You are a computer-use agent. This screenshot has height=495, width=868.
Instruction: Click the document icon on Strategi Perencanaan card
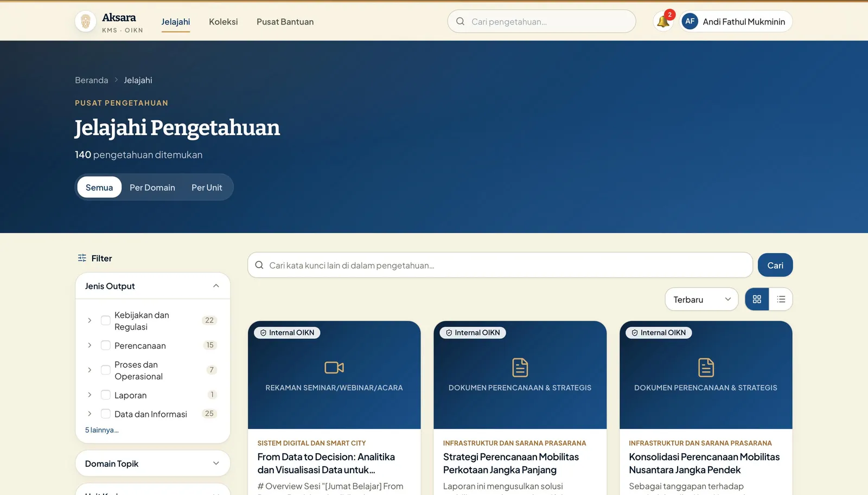pos(520,368)
